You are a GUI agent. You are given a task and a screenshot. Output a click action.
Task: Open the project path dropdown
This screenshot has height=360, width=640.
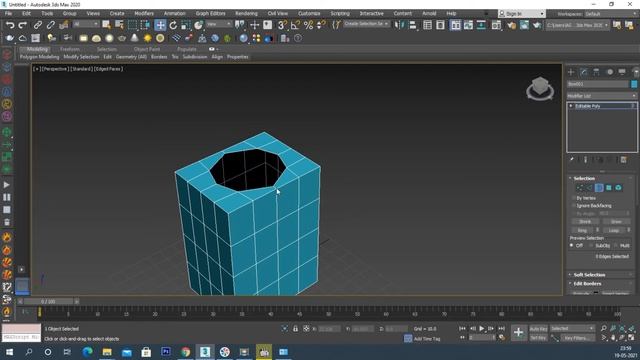click(577, 25)
